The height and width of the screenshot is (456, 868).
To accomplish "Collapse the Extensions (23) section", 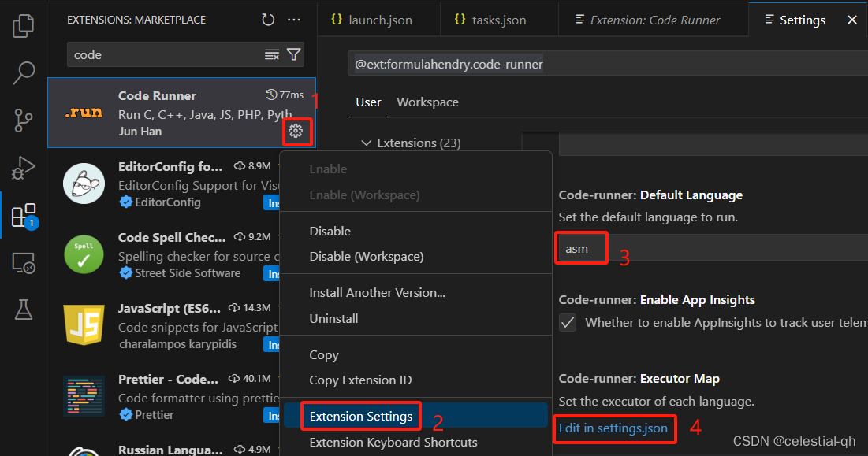I will pos(366,143).
